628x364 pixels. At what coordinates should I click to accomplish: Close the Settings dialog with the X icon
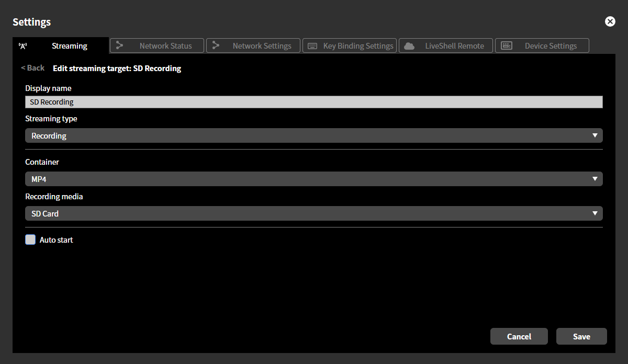(x=610, y=21)
